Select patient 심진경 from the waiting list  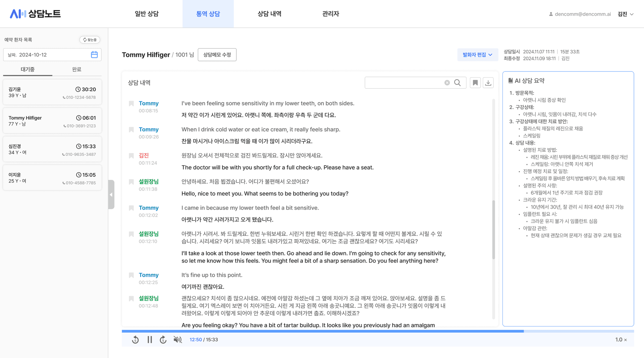[52, 149]
